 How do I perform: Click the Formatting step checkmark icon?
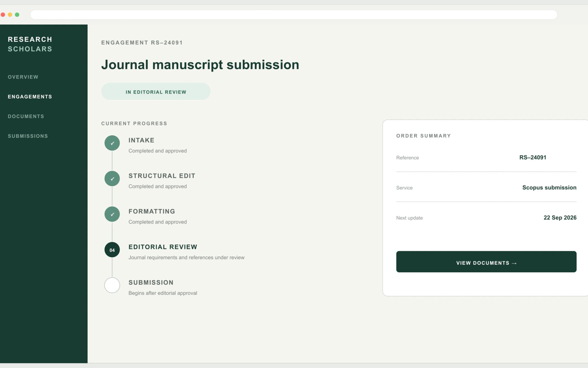112,214
